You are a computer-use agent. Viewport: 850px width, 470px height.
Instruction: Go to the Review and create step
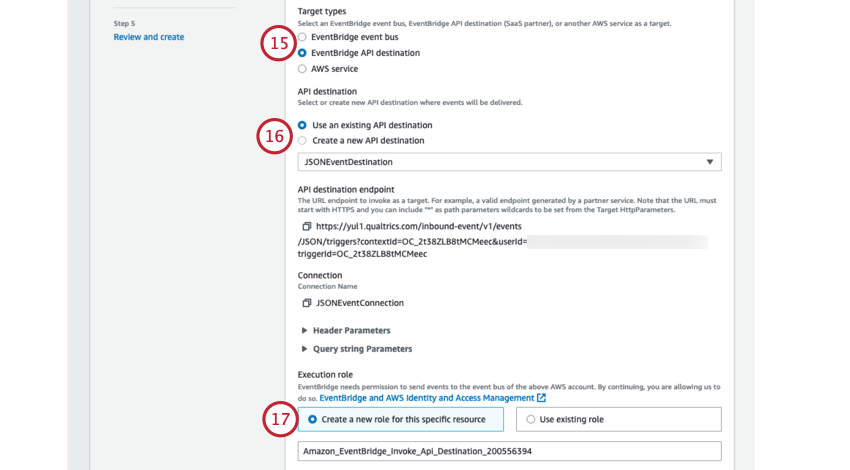click(149, 37)
